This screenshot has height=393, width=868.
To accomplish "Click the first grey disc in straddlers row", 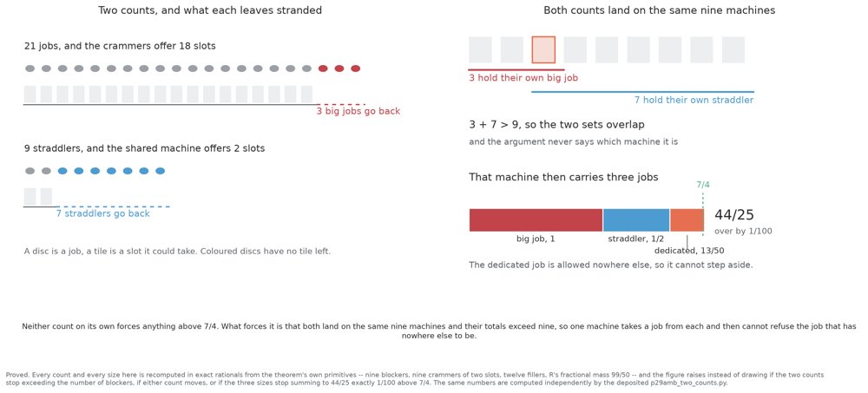I will coord(30,171).
